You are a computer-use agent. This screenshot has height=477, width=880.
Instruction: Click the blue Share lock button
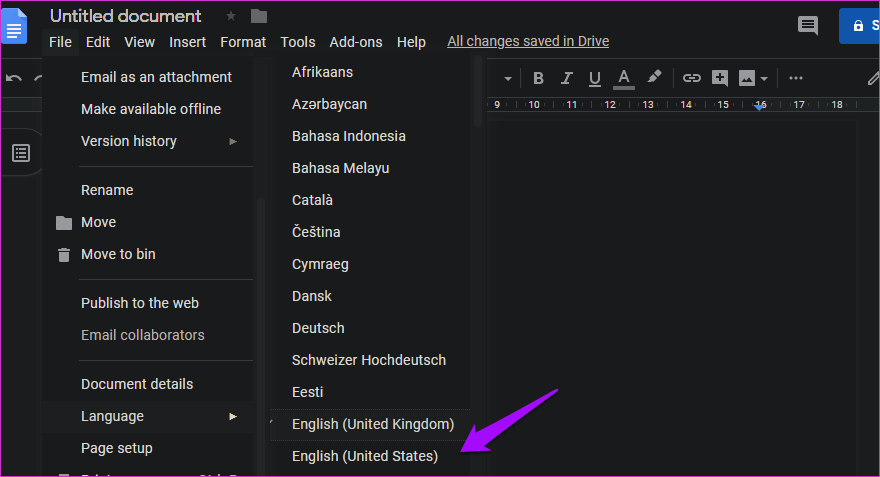point(859,26)
